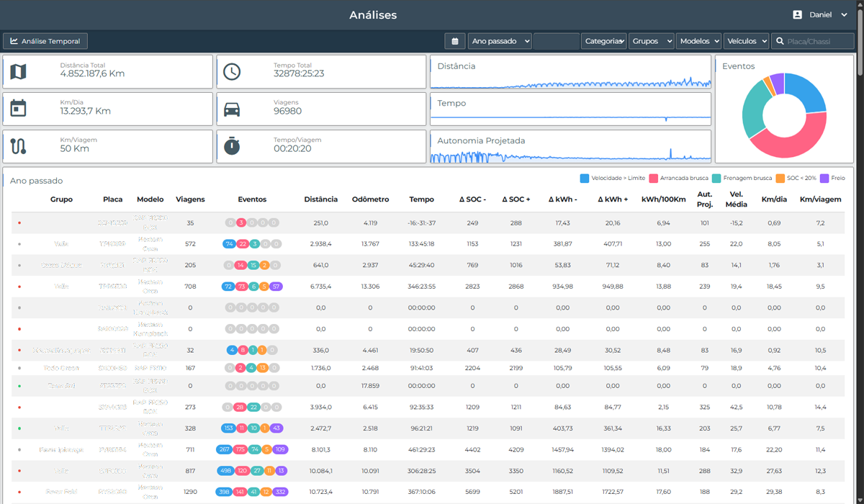Open the Categorias dropdown

(603, 41)
